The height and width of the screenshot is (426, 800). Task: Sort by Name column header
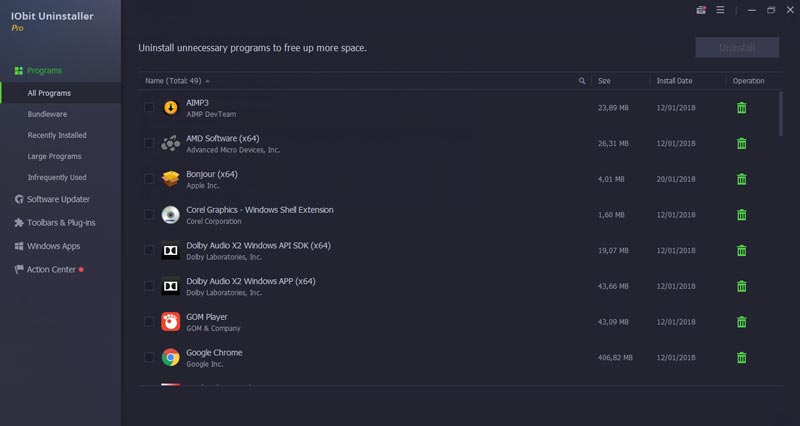click(x=173, y=81)
